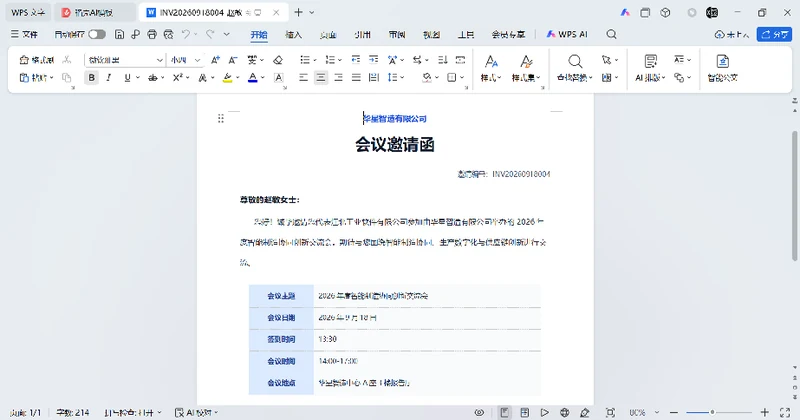Switch to the Insert (插入) tab

pyautogui.click(x=293, y=34)
